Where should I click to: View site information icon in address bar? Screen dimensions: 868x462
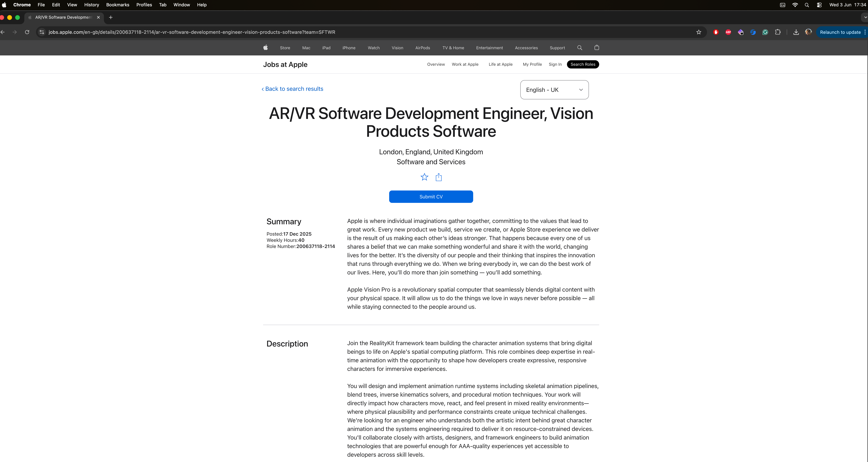click(42, 32)
